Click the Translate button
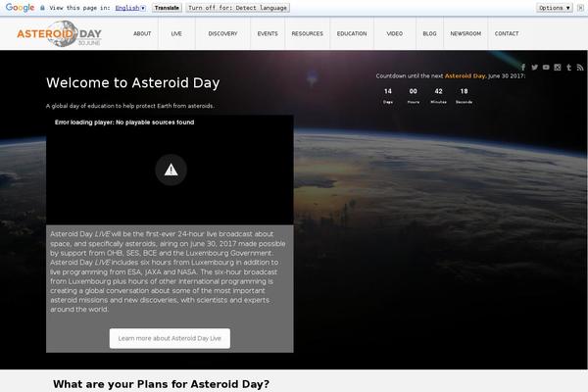The image size is (588, 392). click(x=167, y=8)
